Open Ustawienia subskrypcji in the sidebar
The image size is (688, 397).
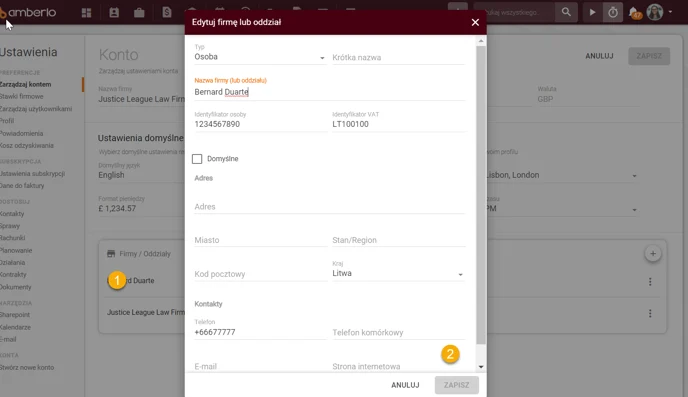(x=32, y=173)
